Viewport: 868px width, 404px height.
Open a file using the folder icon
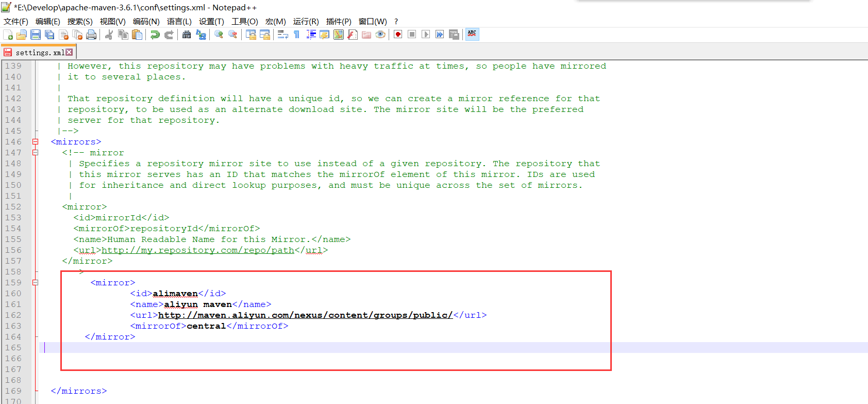[x=22, y=35]
